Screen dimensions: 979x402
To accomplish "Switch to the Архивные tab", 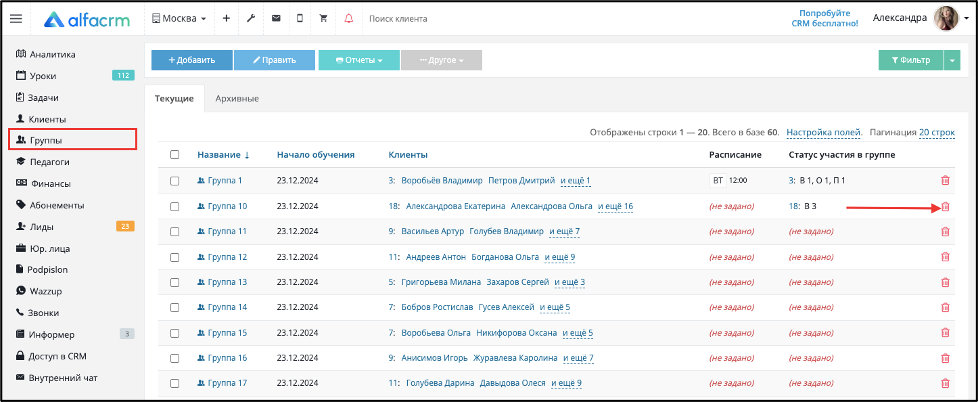I will 237,99.
